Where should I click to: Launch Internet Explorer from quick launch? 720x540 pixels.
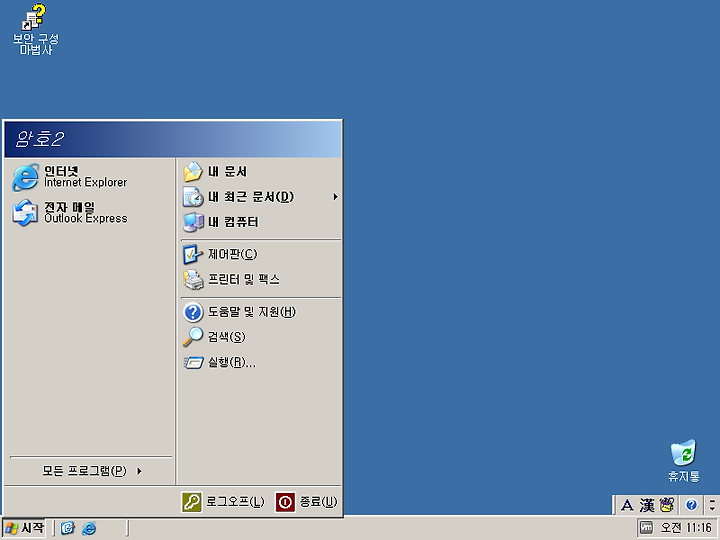(89, 528)
